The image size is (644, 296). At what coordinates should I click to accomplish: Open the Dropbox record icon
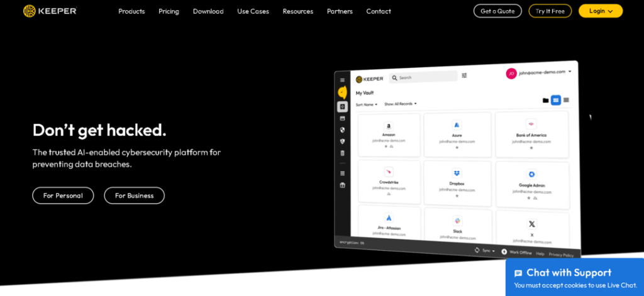(x=457, y=173)
